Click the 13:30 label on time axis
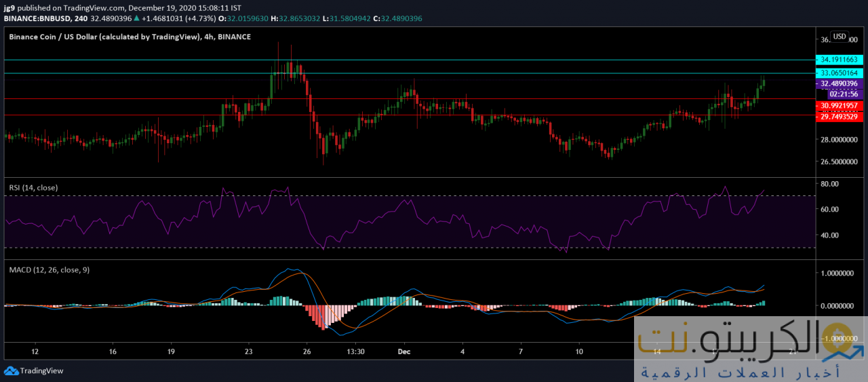Image resolution: width=868 pixels, height=382 pixels. 355,351
